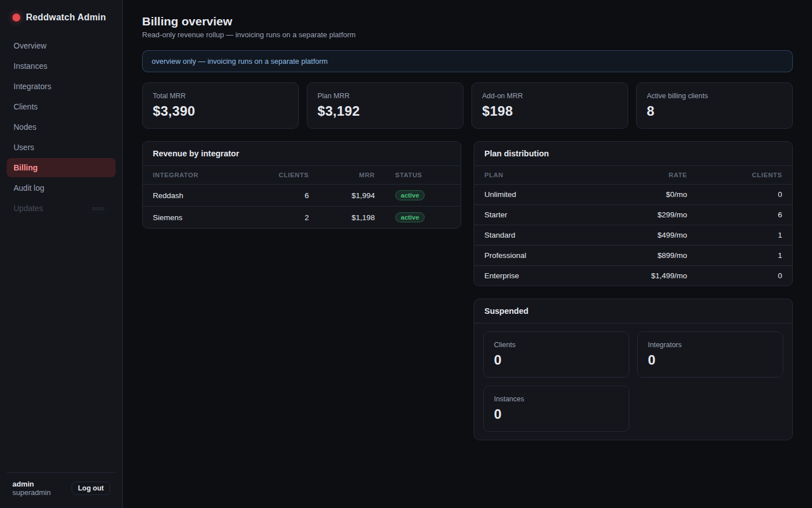Viewport: 812px width, 508px height.
Task: Click CLIENTS header in Revenue by integrator
Action: (x=293, y=175)
